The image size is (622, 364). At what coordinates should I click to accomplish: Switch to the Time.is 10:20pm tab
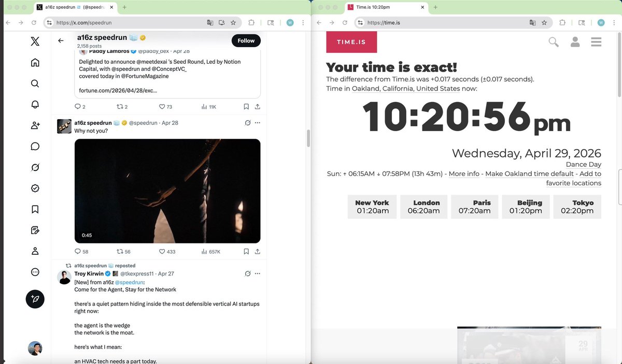pyautogui.click(x=386, y=7)
